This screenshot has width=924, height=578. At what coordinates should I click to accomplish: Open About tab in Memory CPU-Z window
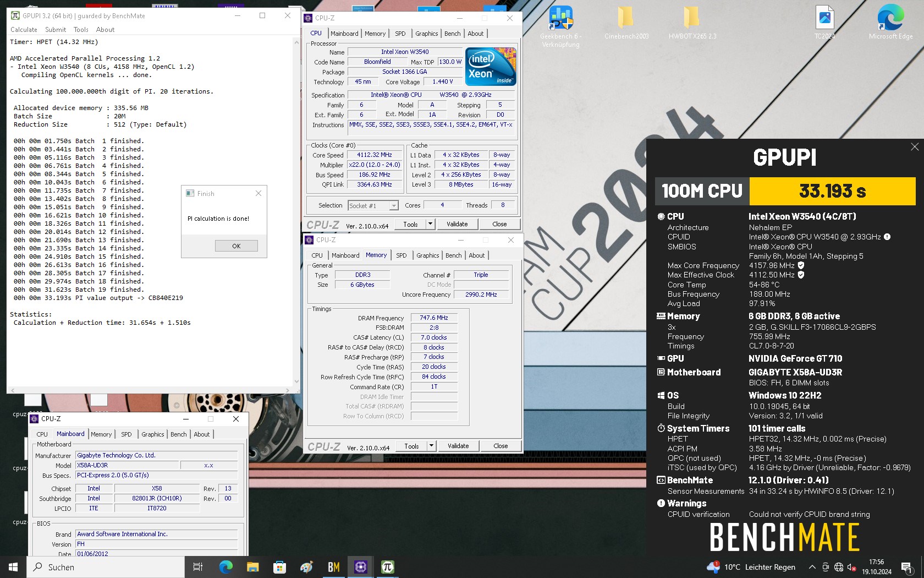[477, 255]
